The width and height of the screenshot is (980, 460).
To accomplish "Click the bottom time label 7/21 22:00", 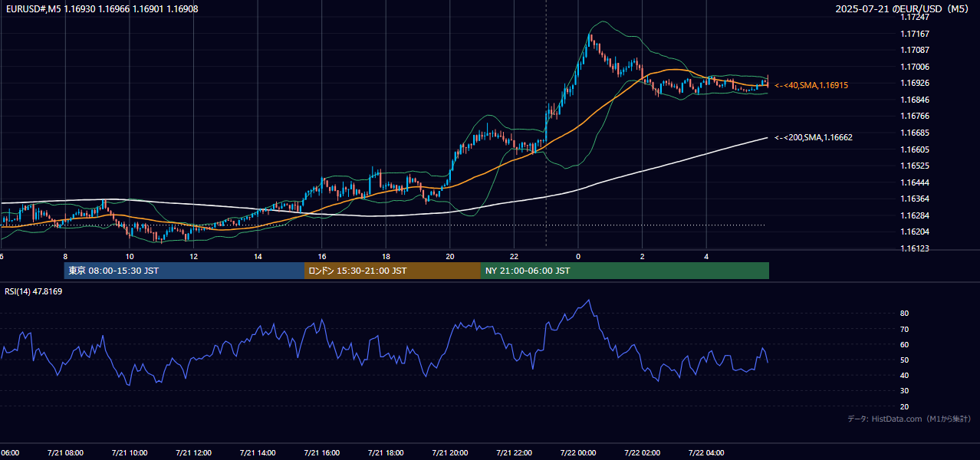I will (515, 452).
